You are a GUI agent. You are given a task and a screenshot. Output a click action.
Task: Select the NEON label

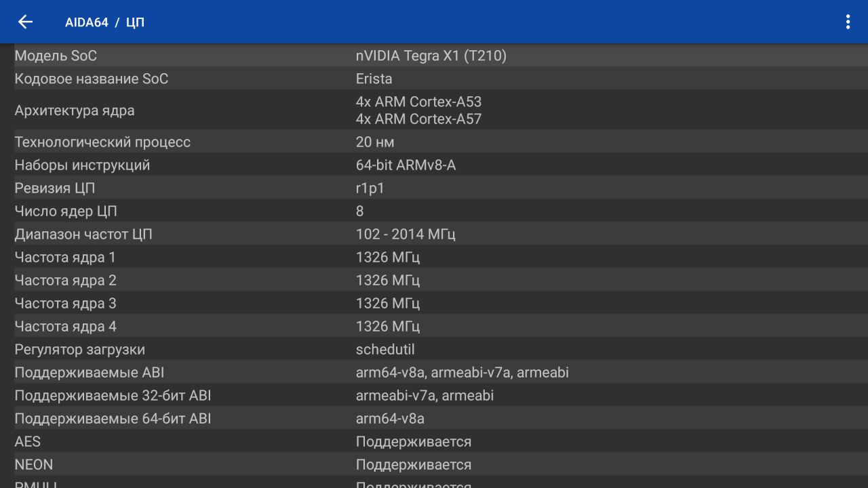pyautogui.click(x=34, y=465)
